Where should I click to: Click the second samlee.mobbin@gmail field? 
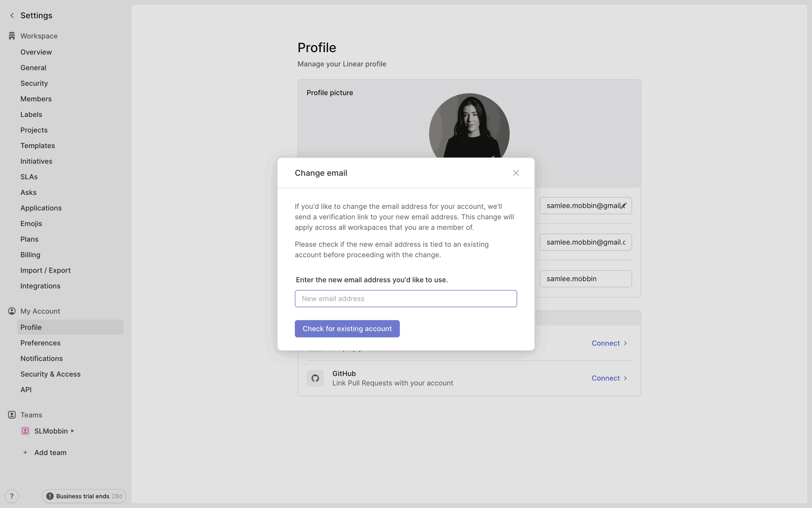(586, 242)
